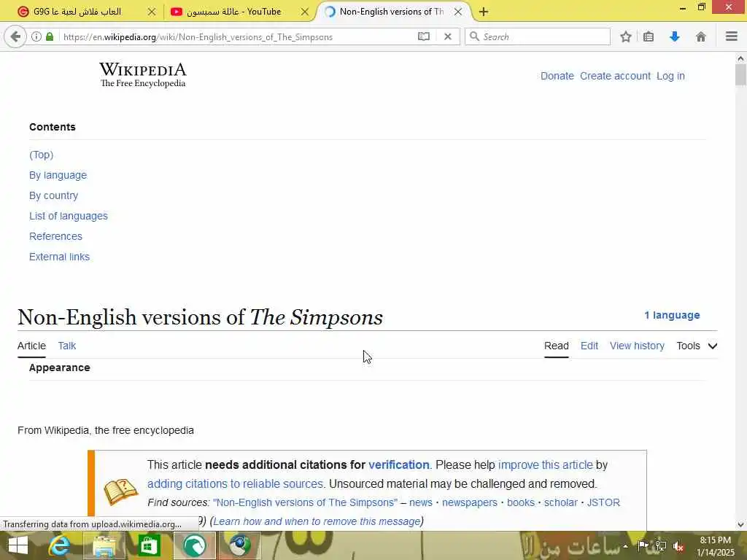Screen dimensions: 747x560
Task: Show bookmarks list icon in toolbar
Action: tap(649, 36)
